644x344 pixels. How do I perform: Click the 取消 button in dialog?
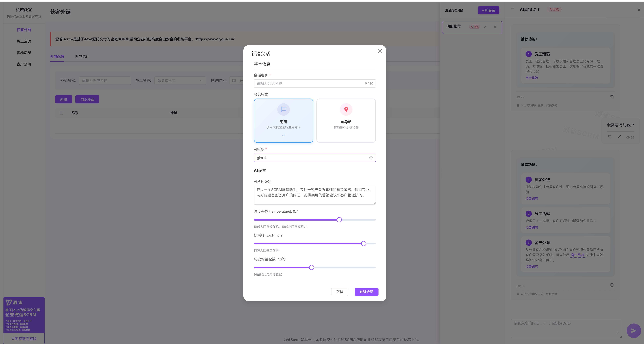(x=340, y=292)
